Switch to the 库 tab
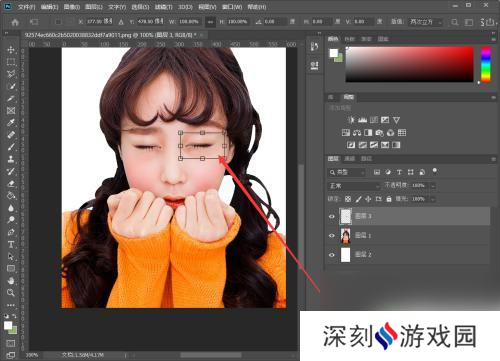 (331, 97)
